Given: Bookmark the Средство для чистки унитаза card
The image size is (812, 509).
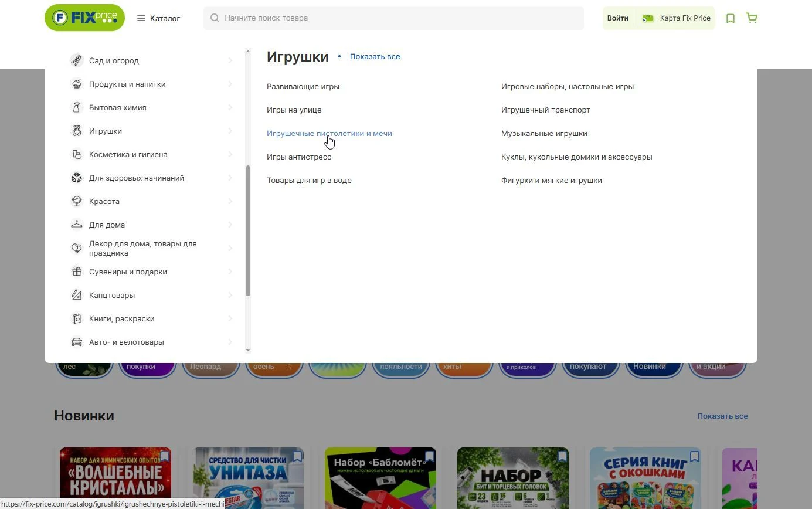Looking at the screenshot, I should 297,456.
